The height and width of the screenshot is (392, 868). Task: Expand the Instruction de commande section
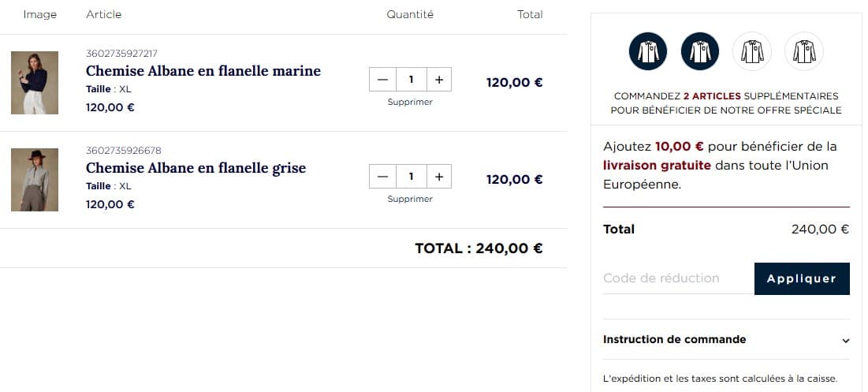[x=675, y=340]
